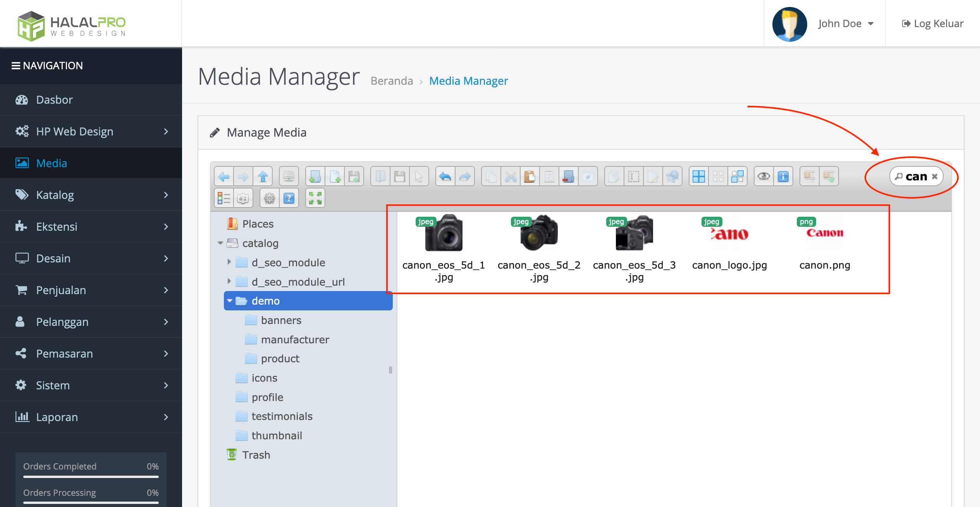This screenshot has height=507, width=980.
Task: Open the Sistem menu item
Action: click(x=91, y=385)
